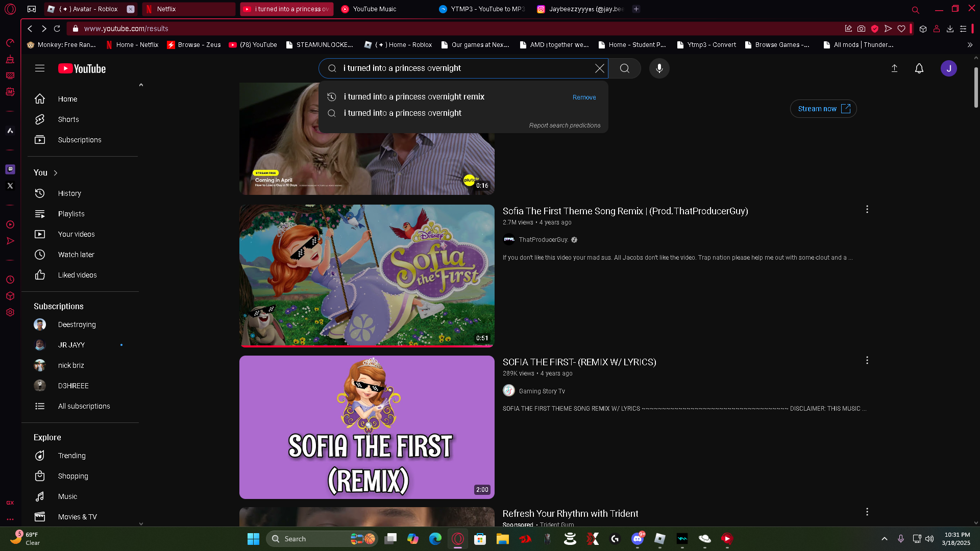Open more options for Trident ad
This screenshot has height=551, width=980.
coord(867,512)
